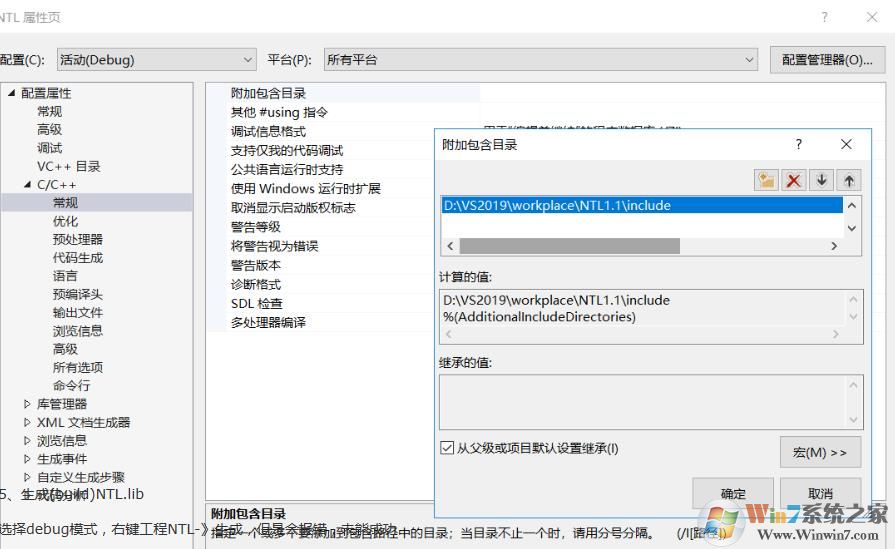Image resolution: width=895 pixels, height=549 pixels.
Task: Toggle 从父级或项目默认设置继承 checkbox
Action: coord(447,448)
